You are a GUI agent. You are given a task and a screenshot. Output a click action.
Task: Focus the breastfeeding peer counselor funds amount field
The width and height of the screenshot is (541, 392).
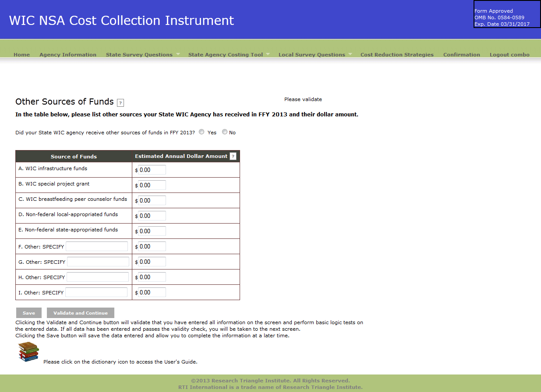[x=152, y=200]
